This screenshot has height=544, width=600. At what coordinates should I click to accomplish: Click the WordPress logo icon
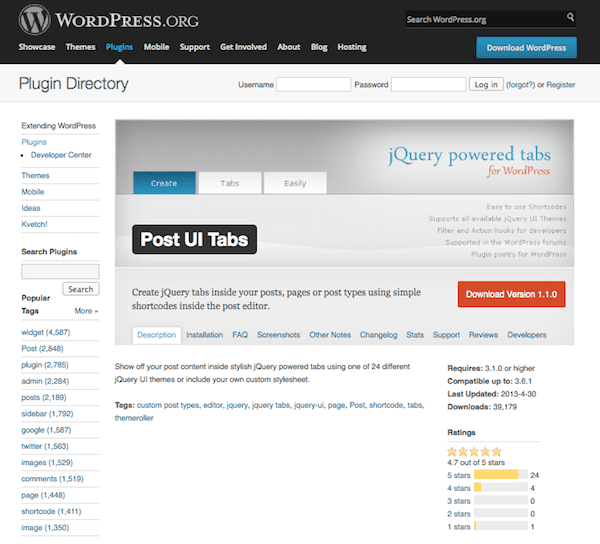(33, 20)
